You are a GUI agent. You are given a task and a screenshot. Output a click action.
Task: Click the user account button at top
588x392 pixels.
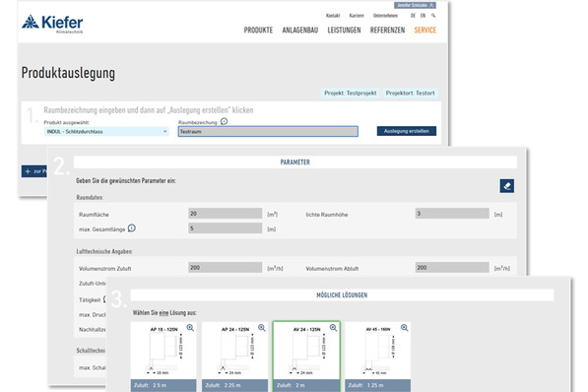[415, 5]
